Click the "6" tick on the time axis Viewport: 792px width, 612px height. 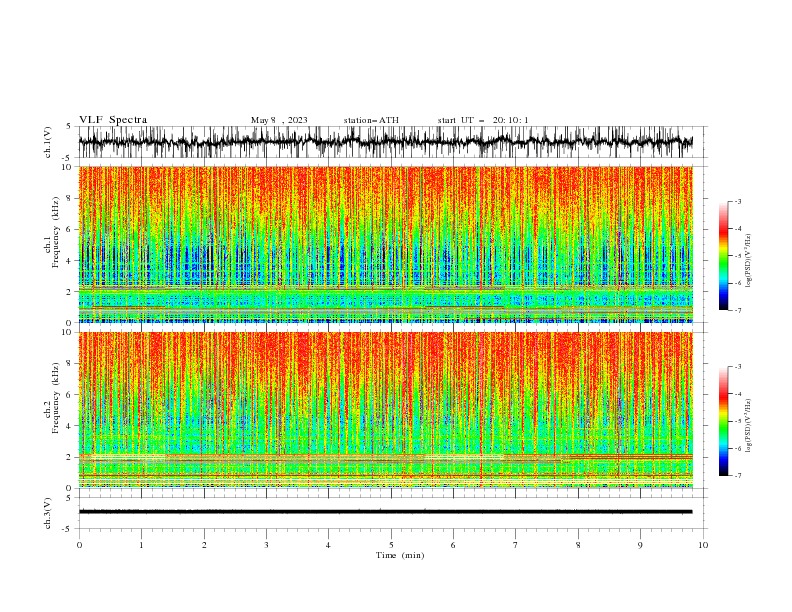click(x=453, y=545)
